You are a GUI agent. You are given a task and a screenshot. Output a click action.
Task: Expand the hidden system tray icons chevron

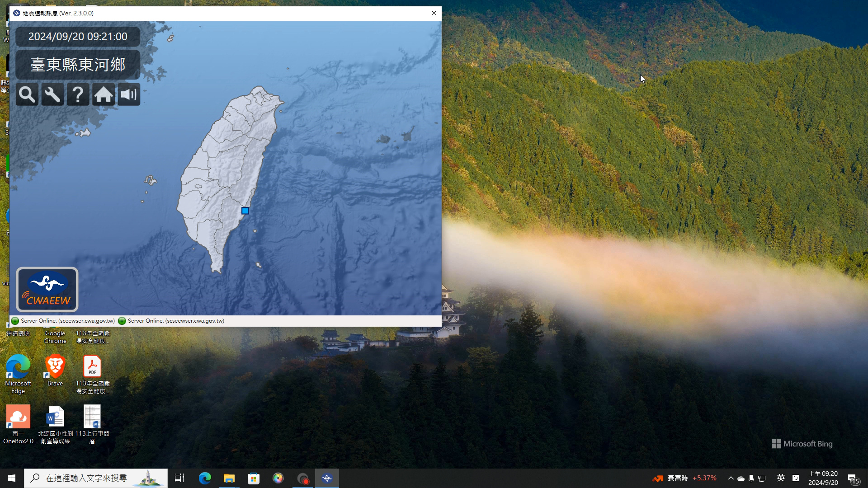(x=731, y=478)
